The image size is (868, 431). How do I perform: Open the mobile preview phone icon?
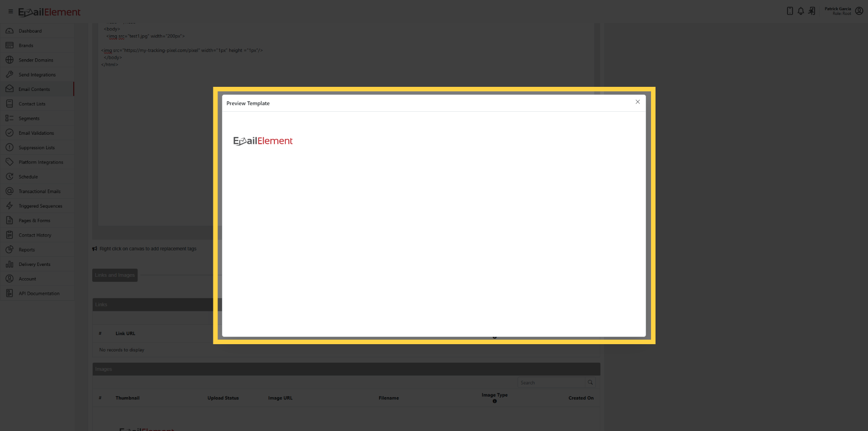pos(790,11)
